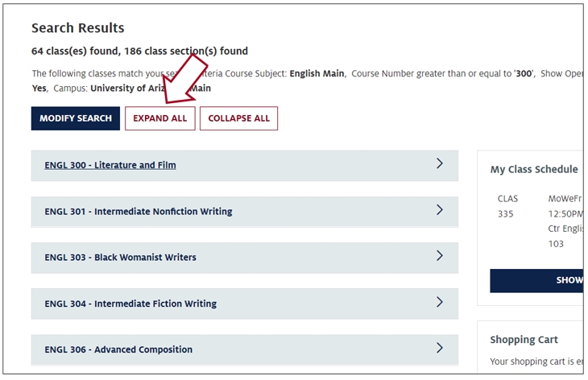588x380 pixels.
Task: Open ENGL 300 - Literature and Film link
Action: pyautogui.click(x=110, y=165)
